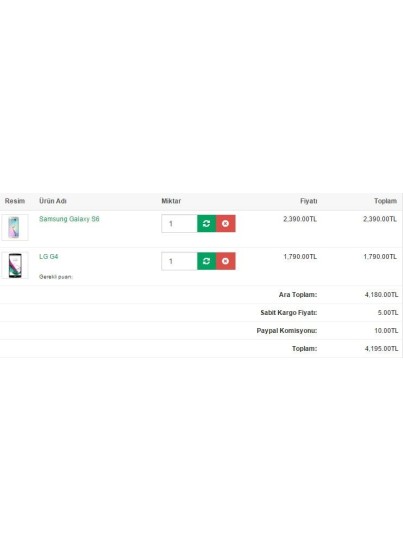Open the LG G4 product thumbnail
Screen dimensions: 403x550
tap(15, 265)
